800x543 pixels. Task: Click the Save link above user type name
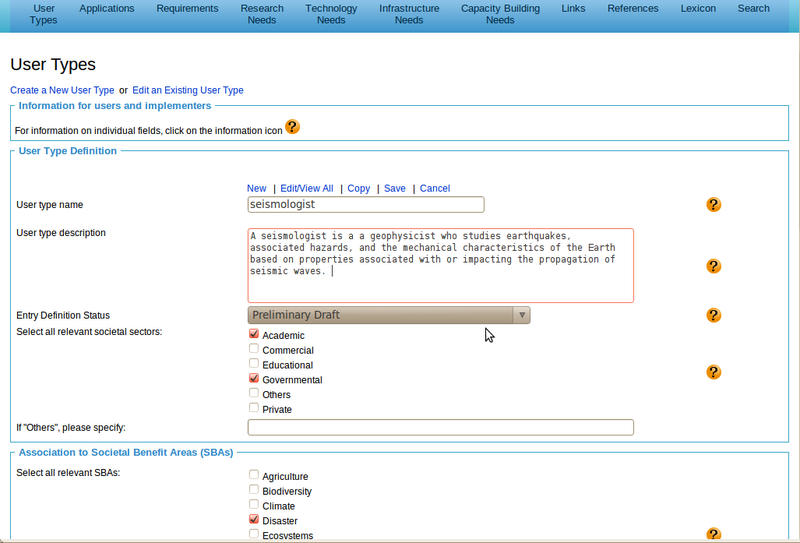(x=394, y=188)
